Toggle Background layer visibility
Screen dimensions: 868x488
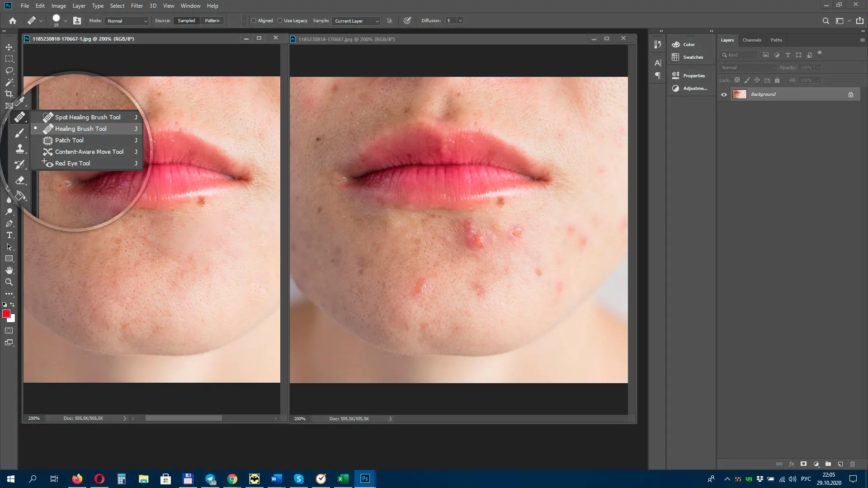(x=724, y=94)
